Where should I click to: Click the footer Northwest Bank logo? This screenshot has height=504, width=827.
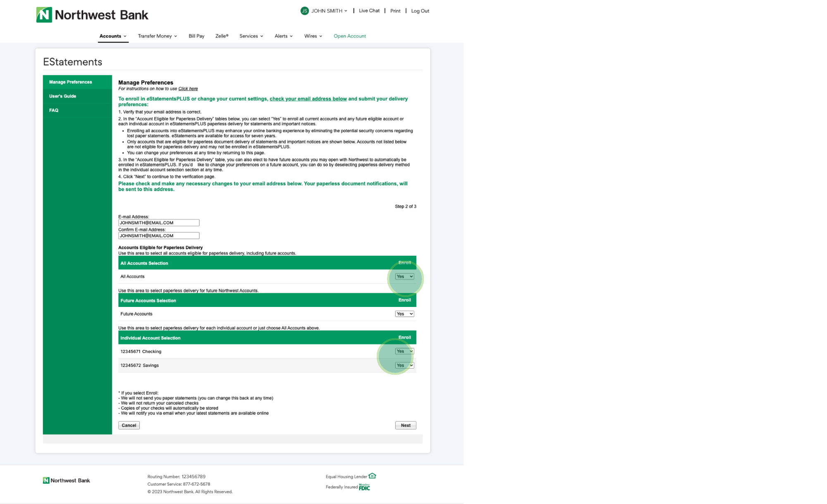tap(66, 480)
